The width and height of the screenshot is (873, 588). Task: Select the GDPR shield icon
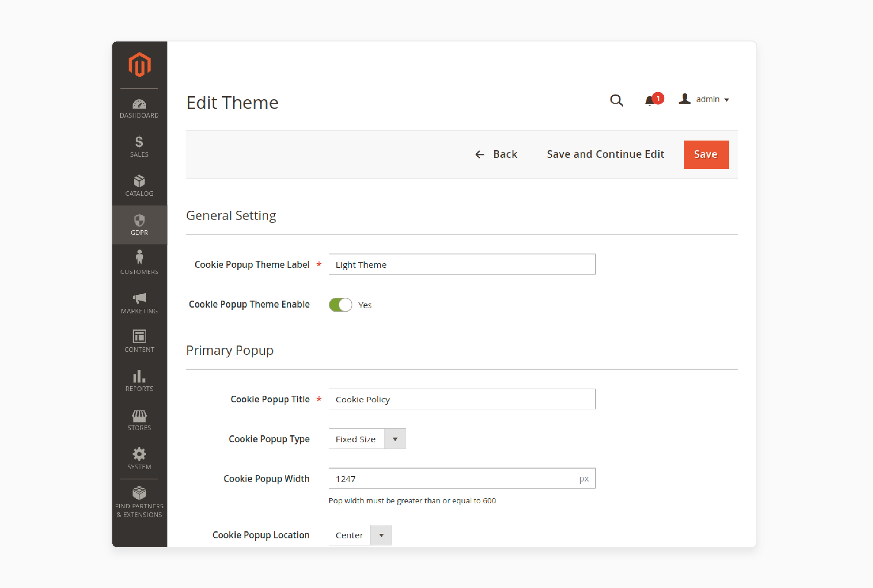click(x=139, y=220)
